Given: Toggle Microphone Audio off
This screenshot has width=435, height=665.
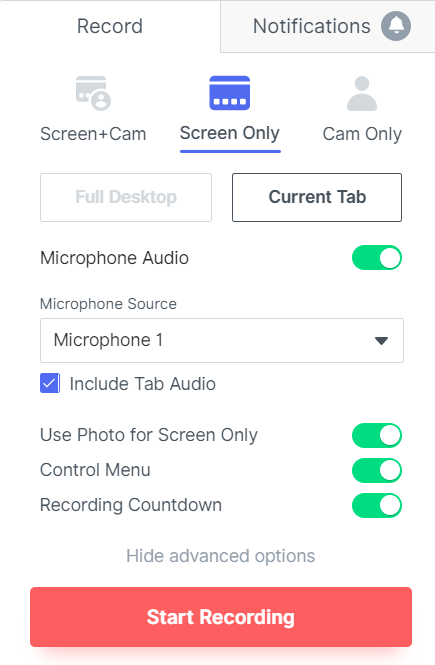Looking at the screenshot, I should pos(377,257).
